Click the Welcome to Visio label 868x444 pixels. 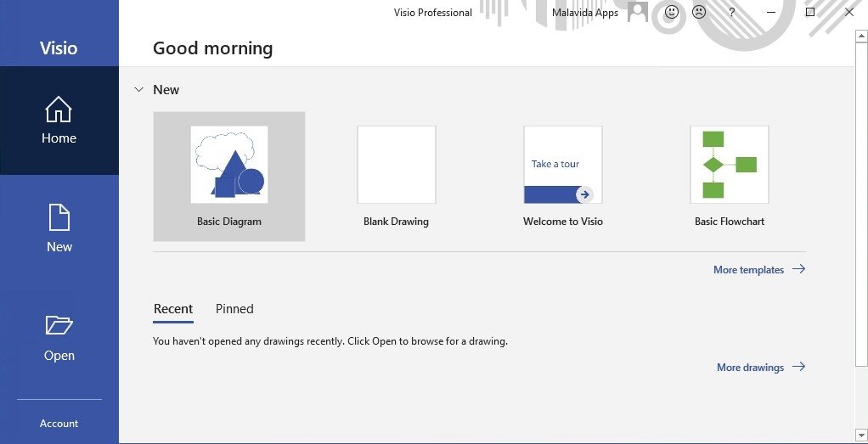[x=563, y=222]
